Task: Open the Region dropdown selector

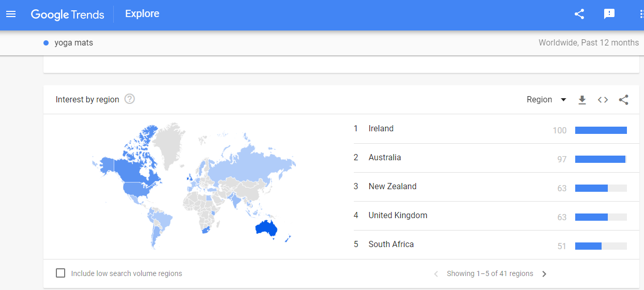Action: coord(546,100)
